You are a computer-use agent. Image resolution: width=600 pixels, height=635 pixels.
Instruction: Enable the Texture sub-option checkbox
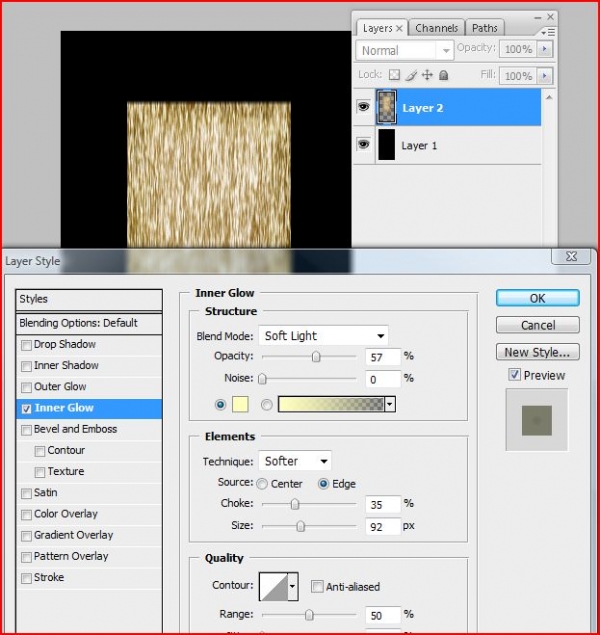click(40, 472)
